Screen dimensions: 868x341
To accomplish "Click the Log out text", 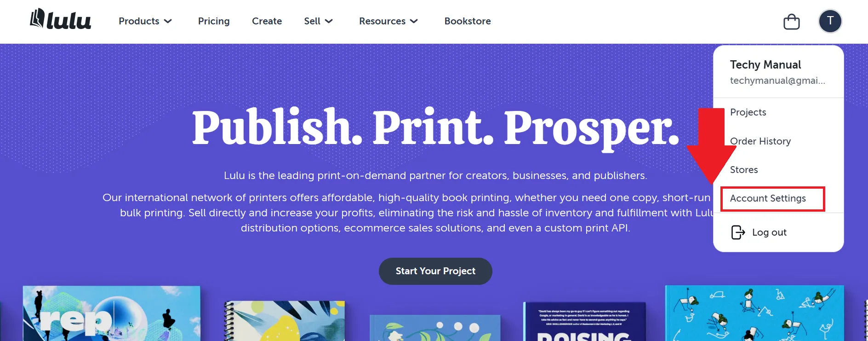I will click(769, 232).
